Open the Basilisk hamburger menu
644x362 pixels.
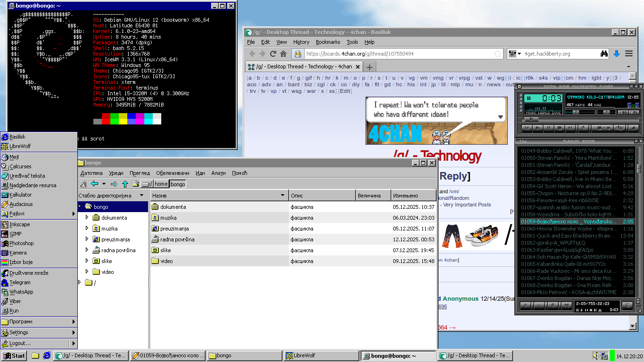[x=628, y=54]
